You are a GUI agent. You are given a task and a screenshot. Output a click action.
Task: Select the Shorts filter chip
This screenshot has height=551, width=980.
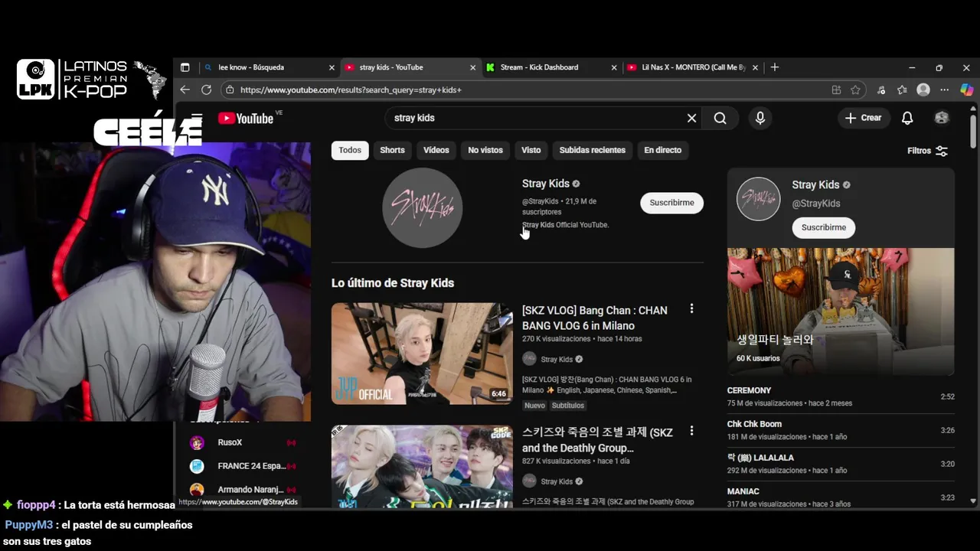(392, 150)
